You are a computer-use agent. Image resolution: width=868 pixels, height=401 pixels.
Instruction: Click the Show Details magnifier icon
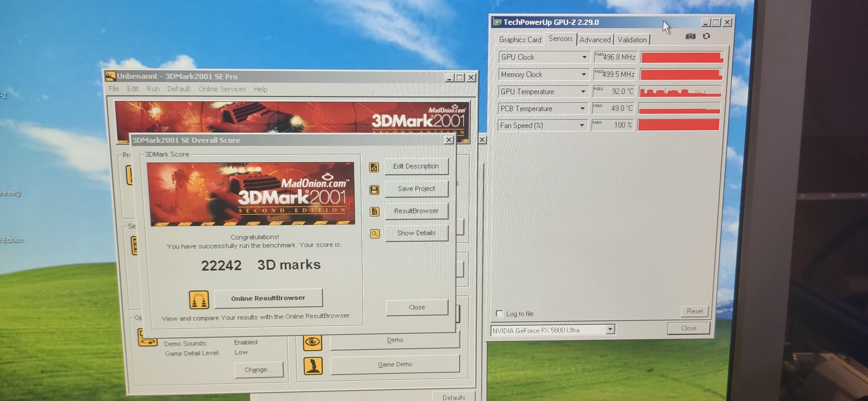[375, 234]
